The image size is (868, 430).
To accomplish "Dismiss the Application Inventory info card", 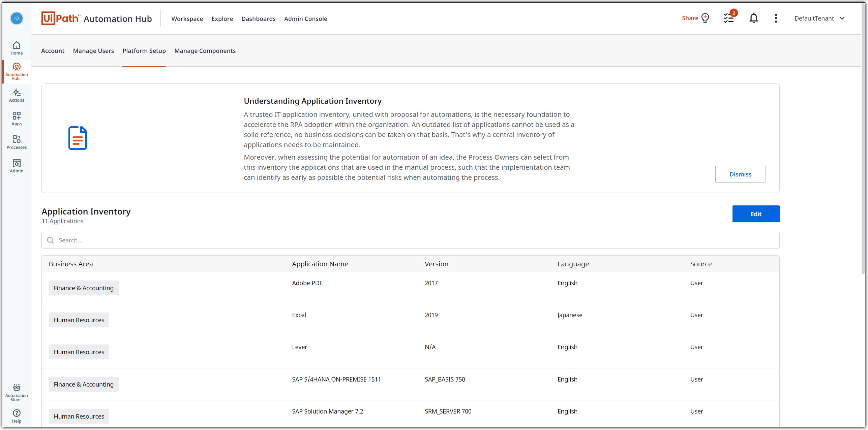I will pos(740,174).
